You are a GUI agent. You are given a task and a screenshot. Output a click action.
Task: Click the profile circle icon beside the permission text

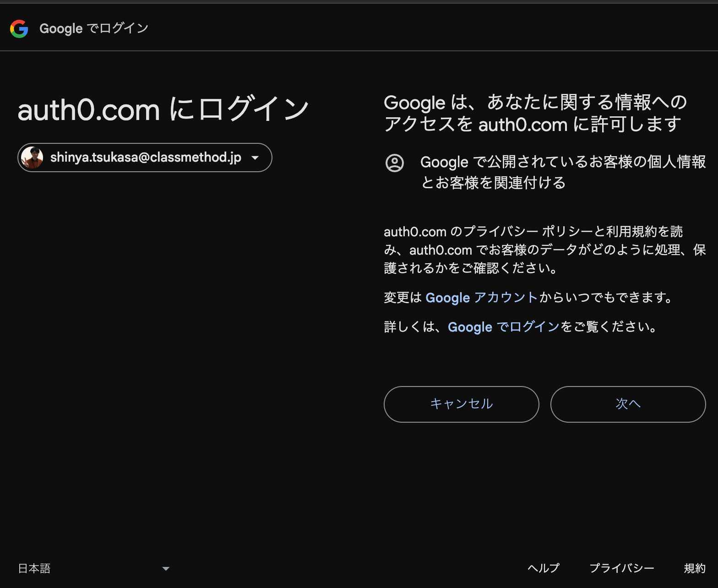click(x=395, y=163)
